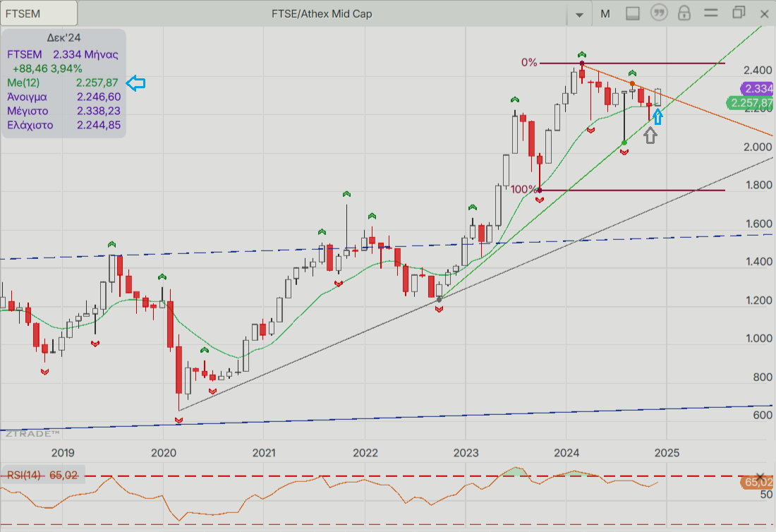
Task: Click the FTSEM symbol input field
Action: tap(39, 13)
